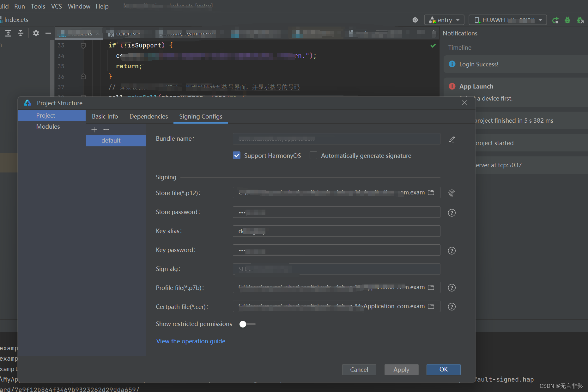Click the Run (green refresh arrow) toolbar icon
Viewport: 588px width, 392px height.
pos(555,20)
